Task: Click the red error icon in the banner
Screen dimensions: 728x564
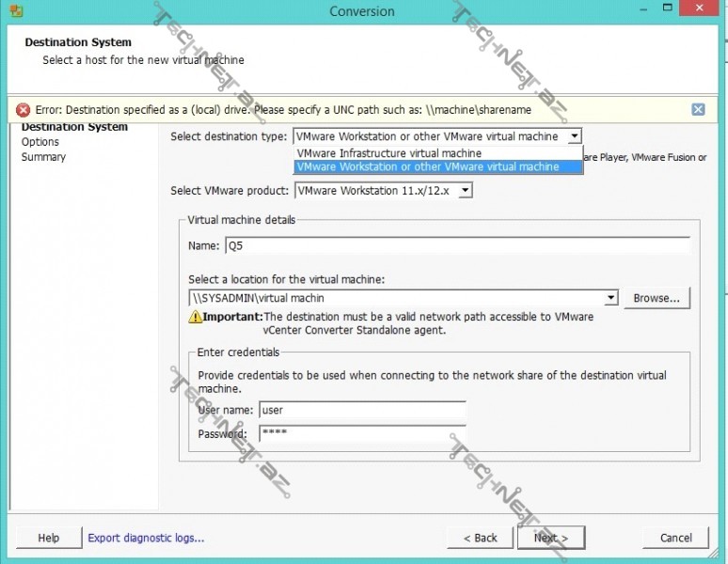Action: coord(24,110)
